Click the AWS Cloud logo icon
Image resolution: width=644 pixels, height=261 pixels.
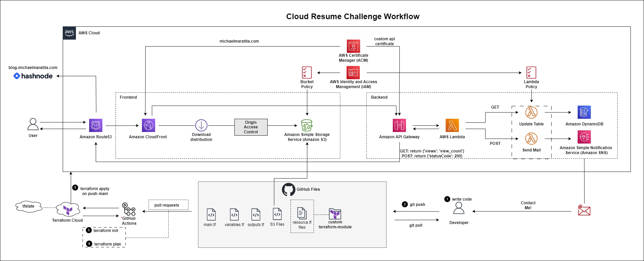tap(69, 33)
